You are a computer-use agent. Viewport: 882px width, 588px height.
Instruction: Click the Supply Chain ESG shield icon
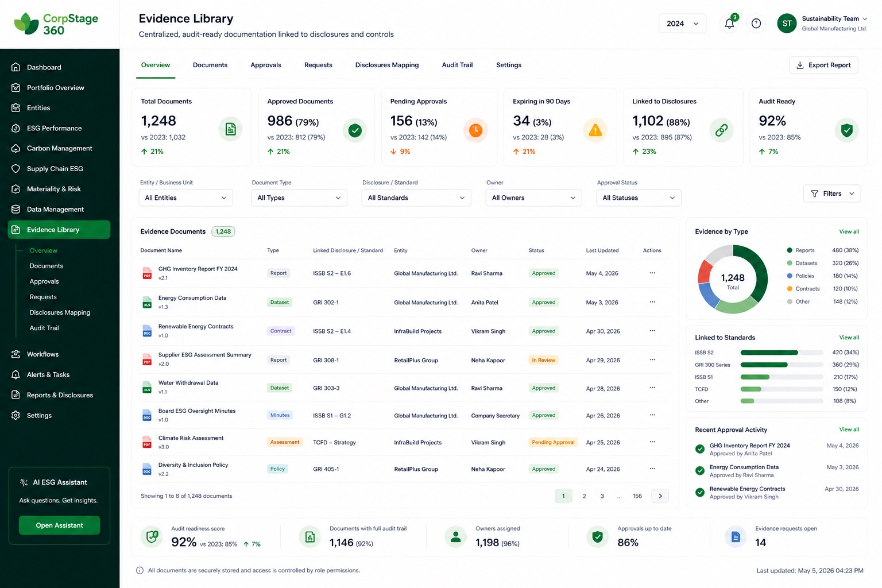16,168
